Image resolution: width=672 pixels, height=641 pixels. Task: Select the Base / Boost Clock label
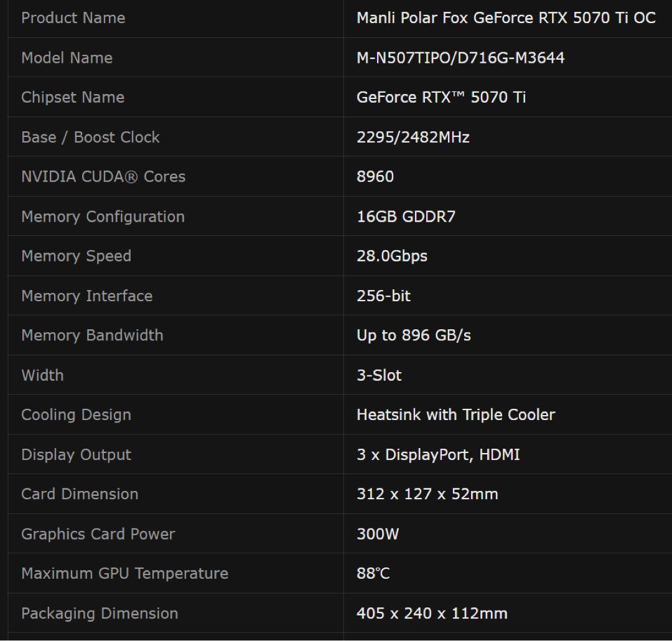pos(90,137)
